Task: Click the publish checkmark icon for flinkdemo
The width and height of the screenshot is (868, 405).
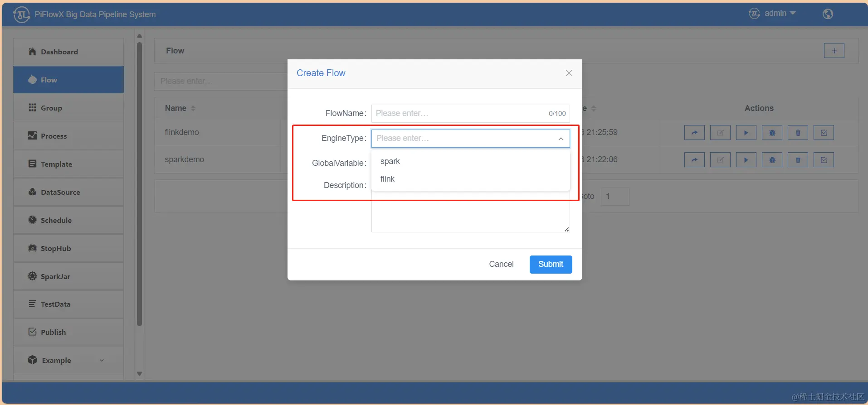Action: tap(824, 133)
